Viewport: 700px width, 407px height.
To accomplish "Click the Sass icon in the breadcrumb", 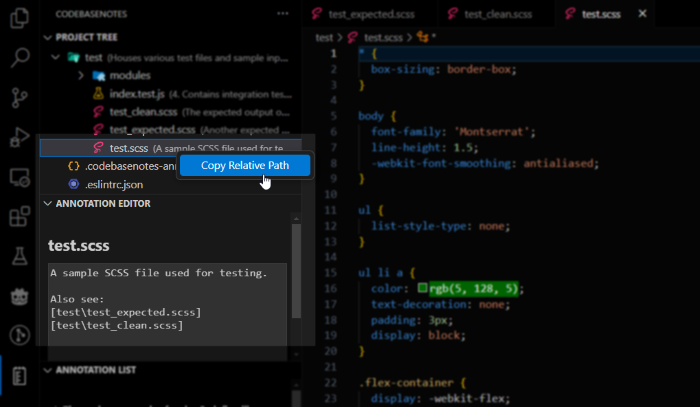I will 353,37.
